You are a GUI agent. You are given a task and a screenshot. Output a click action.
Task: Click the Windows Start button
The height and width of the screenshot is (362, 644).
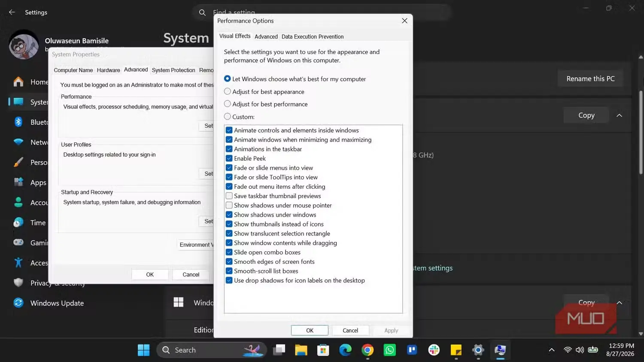pyautogui.click(x=143, y=350)
